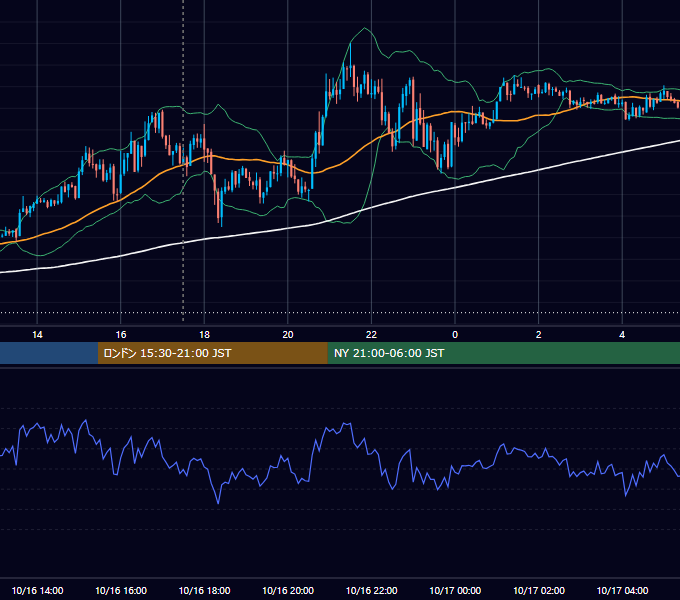Click the 16 hour label on price chart axis
The height and width of the screenshot is (600, 680).
(121, 335)
